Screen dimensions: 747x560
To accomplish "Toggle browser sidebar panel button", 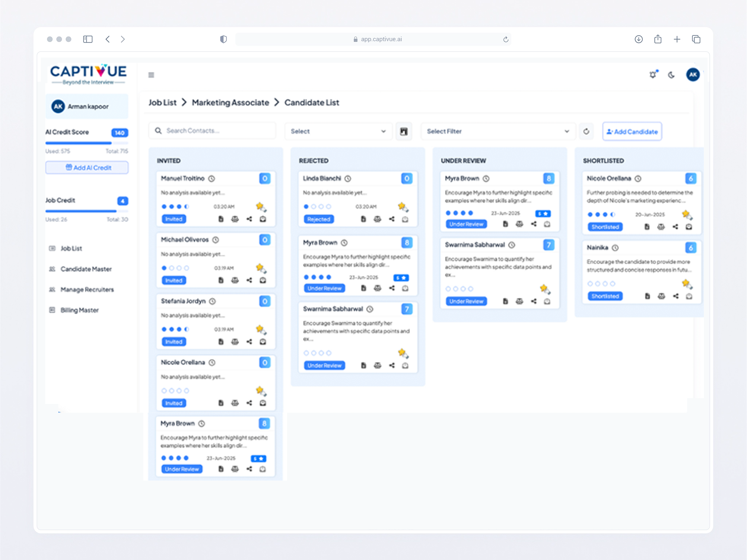I will [x=88, y=39].
